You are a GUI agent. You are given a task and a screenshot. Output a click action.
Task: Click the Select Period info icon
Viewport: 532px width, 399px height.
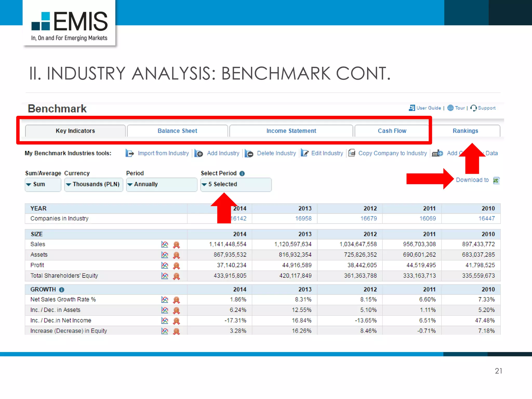[x=242, y=174]
